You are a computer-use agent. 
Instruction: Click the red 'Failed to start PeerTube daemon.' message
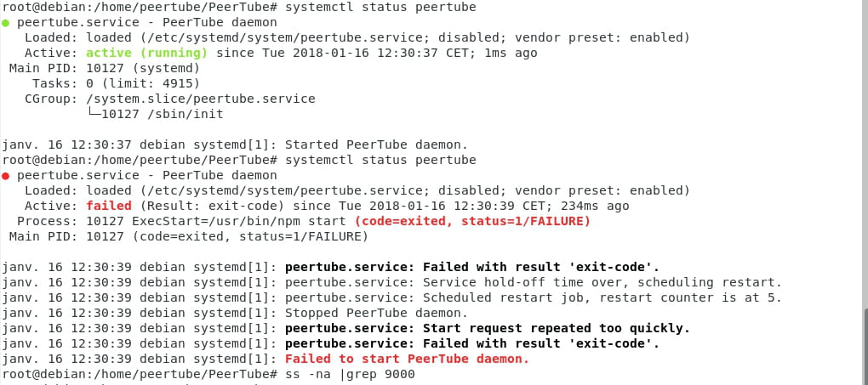(x=407, y=359)
